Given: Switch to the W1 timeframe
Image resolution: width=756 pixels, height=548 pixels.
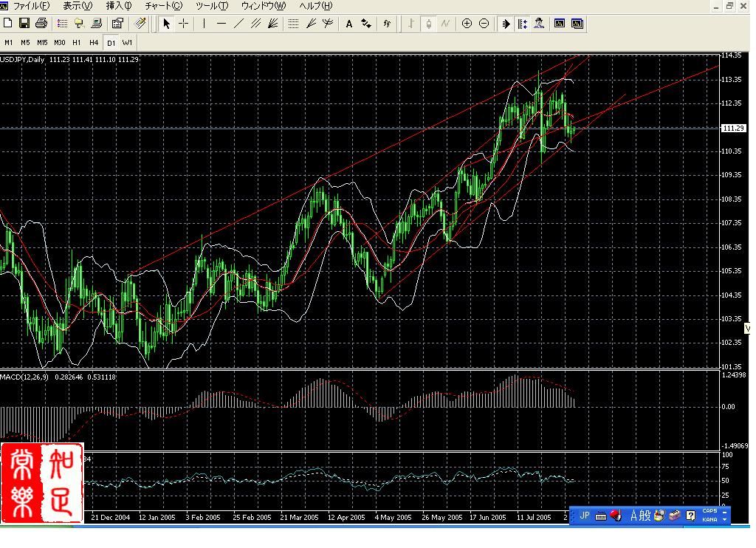Looking at the screenshot, I should click(x=128, y=43).
